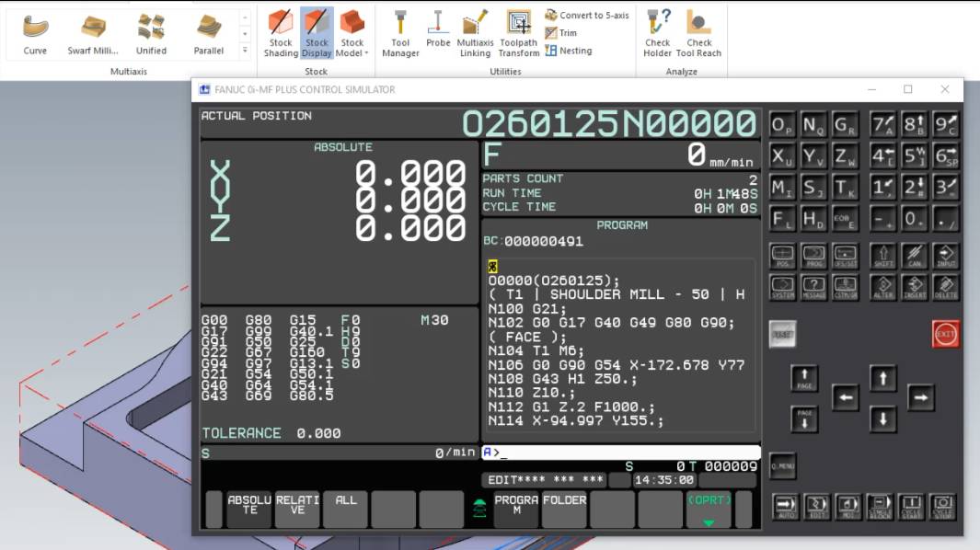The image size is (980, 550).
Task: Toggle Stock Shading
Action: pyautogui.click(x=281, y=34)
